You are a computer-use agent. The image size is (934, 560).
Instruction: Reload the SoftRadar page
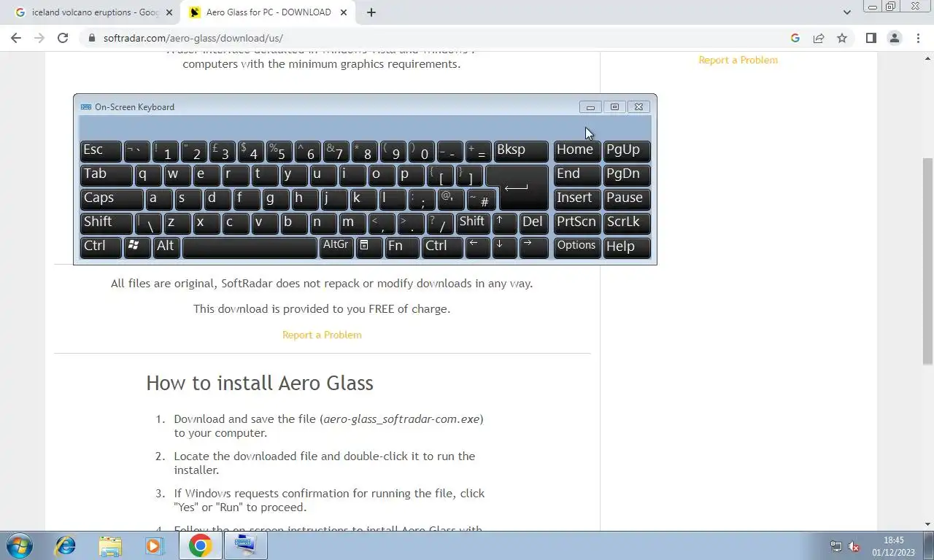coord(63,38)
